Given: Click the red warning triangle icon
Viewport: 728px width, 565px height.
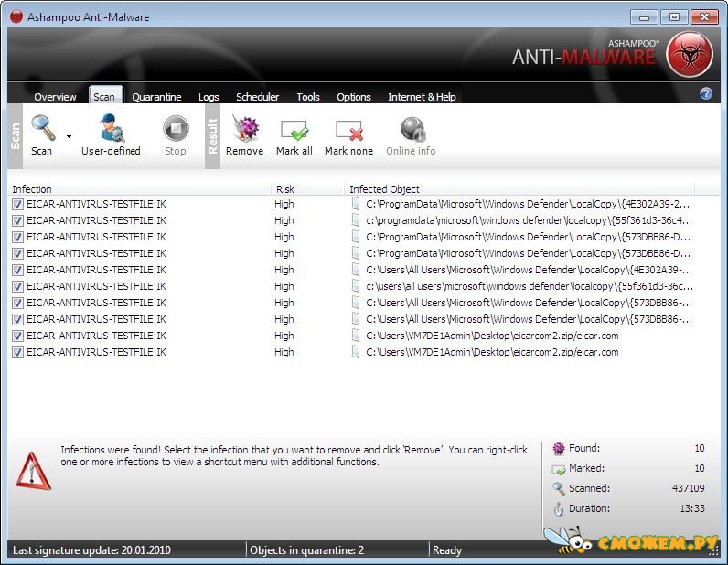Looking at the screenshot, I should pyautogui.click(x=33, y=471).
